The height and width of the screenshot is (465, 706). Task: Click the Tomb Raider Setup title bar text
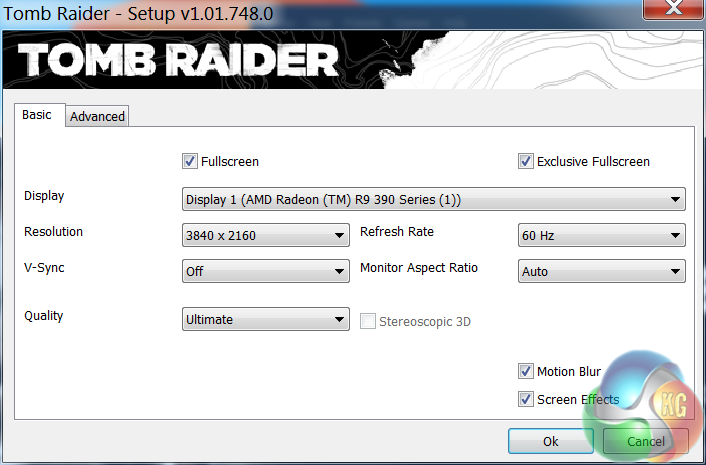point(138,14)
